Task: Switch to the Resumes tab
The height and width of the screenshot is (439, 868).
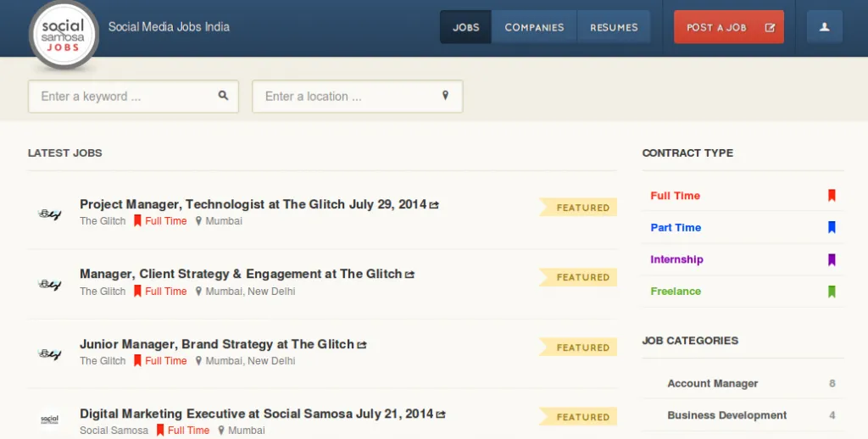Action: (x=614, y=26)
